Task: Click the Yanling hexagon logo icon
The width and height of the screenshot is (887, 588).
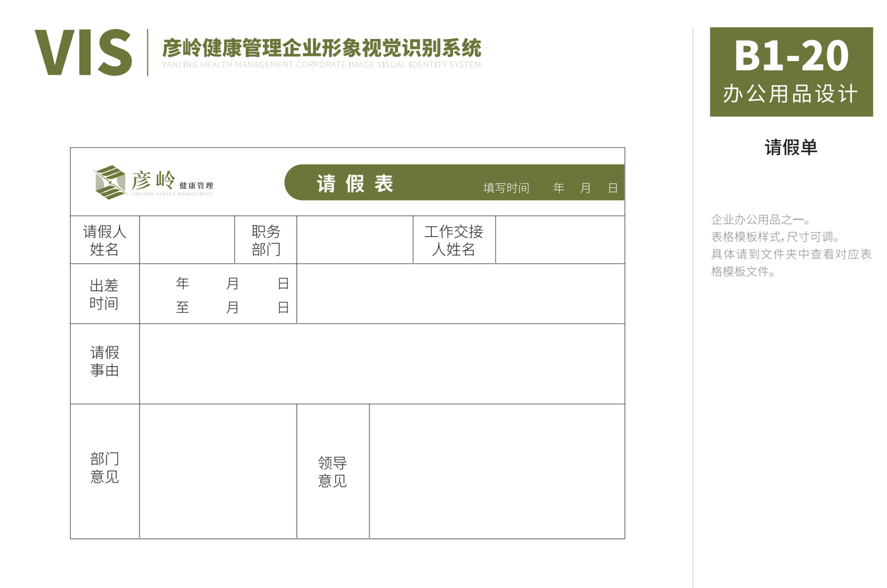Action: pos(110,182)
